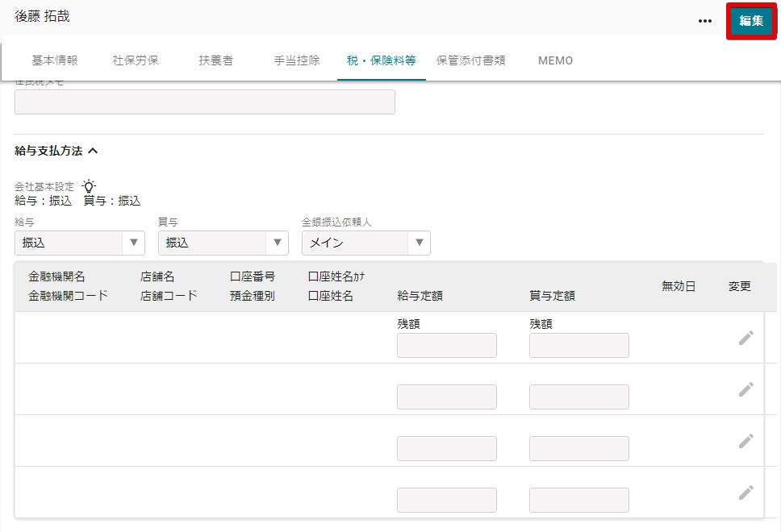Click the 編集 edit button
781x532 pixels.
coord(751,21)
